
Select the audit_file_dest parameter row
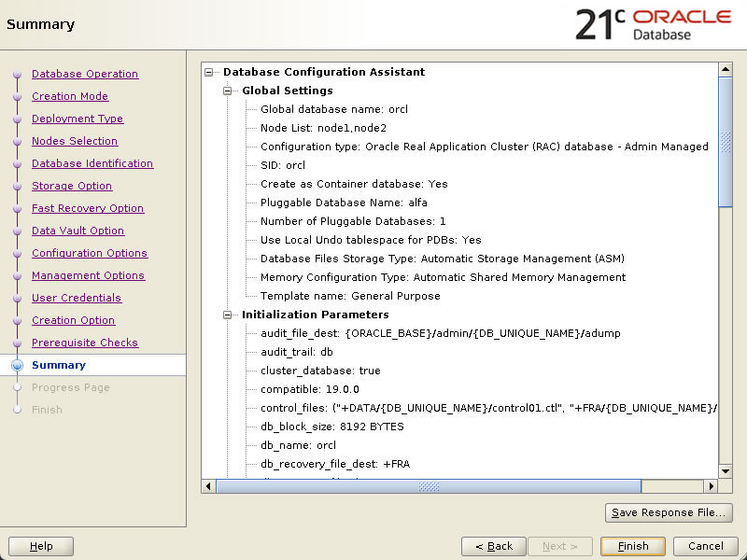coord(441,333)
